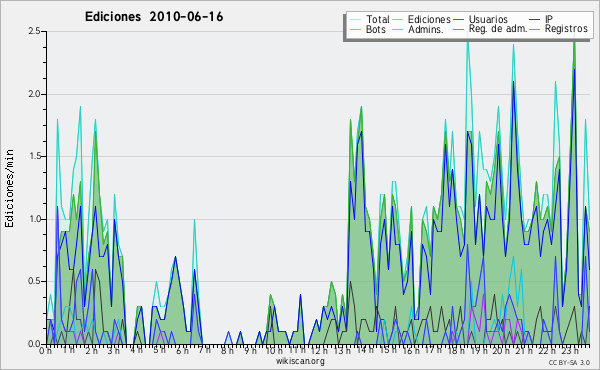Screen dimensions: 600x370
Task: Click the y-axis value 2.0
Action: point(34,94)
